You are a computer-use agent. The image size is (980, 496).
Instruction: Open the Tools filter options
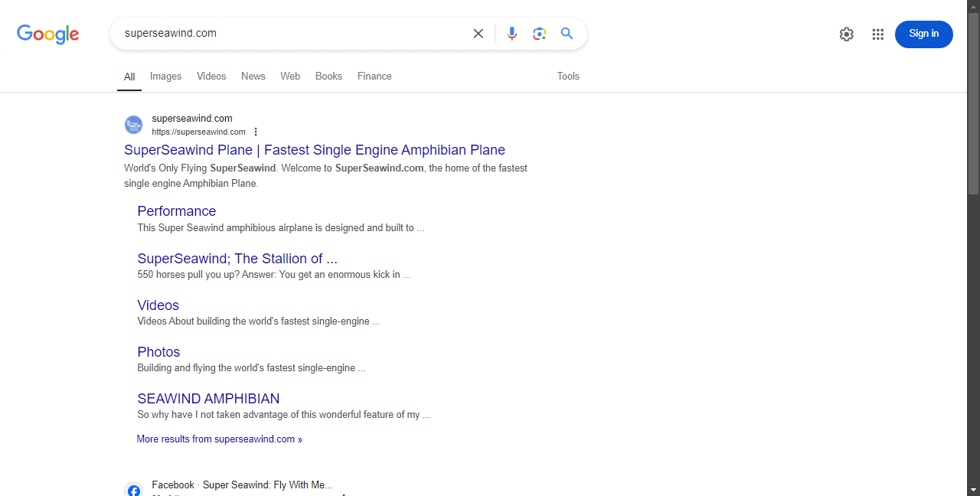pos(568,77)
